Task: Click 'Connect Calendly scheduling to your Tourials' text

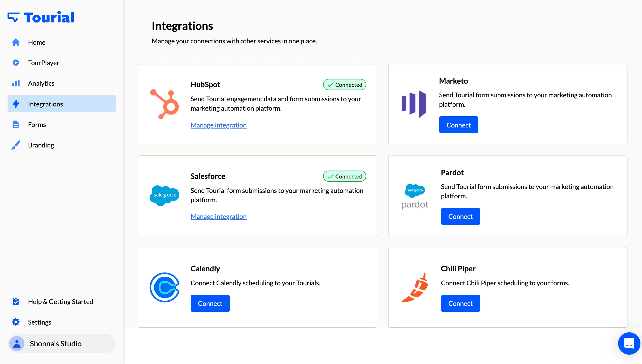Action: click(255, 283)
